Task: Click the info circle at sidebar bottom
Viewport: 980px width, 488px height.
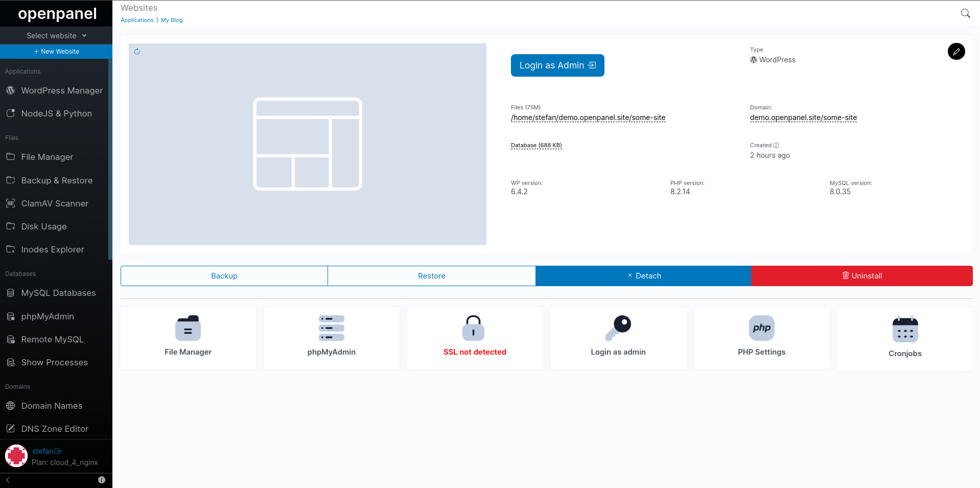Action: pyautogui.click(x=102, y=480)
